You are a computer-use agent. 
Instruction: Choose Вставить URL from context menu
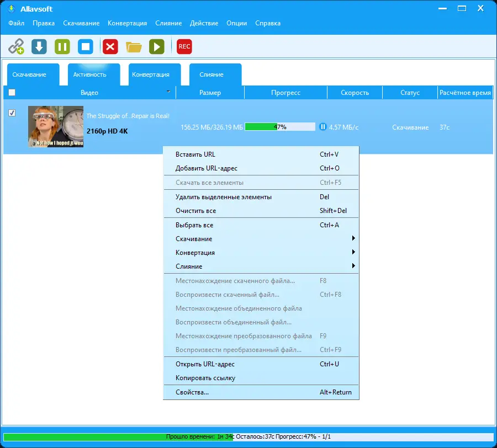[x=261, y=154]
